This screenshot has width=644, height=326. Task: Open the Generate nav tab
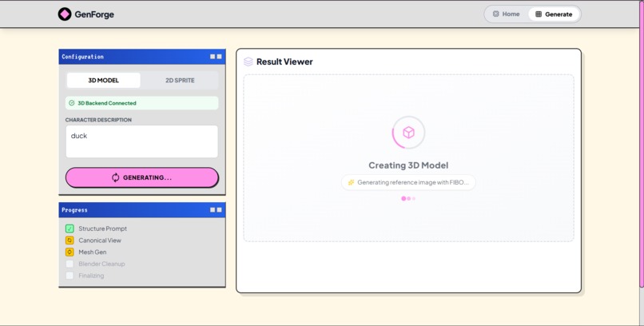tap(554, 14)
